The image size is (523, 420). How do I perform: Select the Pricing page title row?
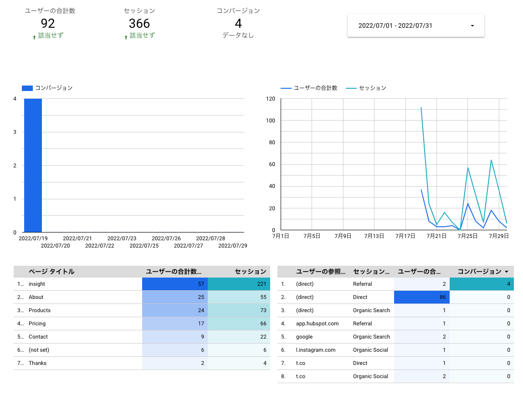[142, 324]
